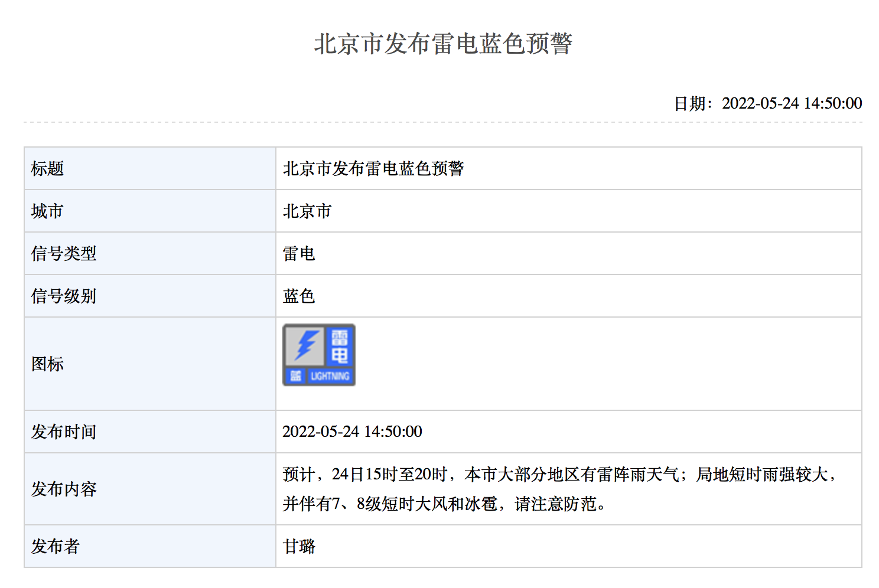The width and height of the screenshot is (879, 588).
Task: Select the 图标 row label
Action: click(47, 364)
